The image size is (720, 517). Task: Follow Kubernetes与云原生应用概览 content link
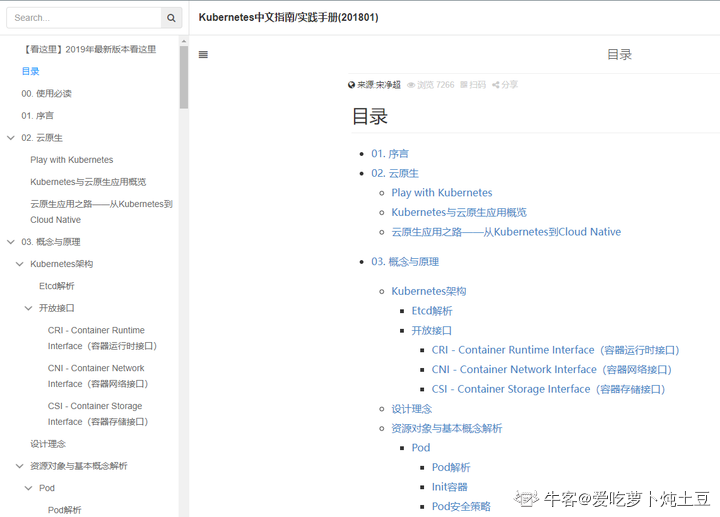(x=459, y=213)
